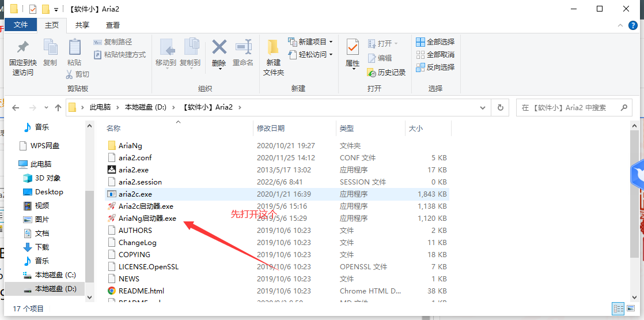Click 【软件小】Aria2 breadcrumb in the address bar
The height and width of the screenshot is (320, 644).
point(207,107)
